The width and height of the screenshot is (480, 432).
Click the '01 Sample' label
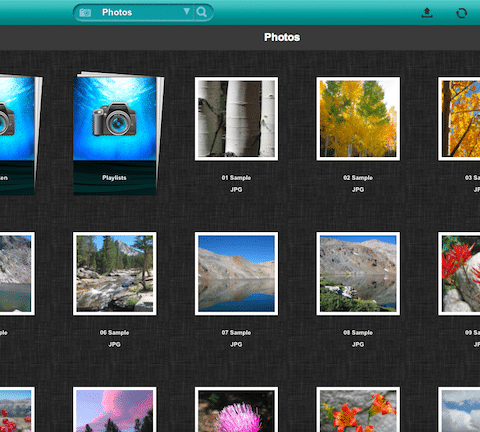tap(236, 178)
